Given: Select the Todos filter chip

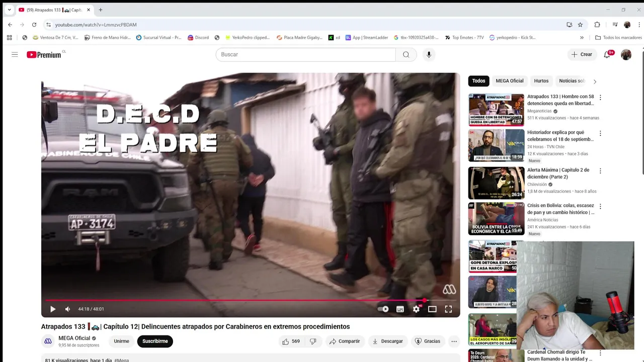Looking at the screenshot, I should click(x=478, y=81).
